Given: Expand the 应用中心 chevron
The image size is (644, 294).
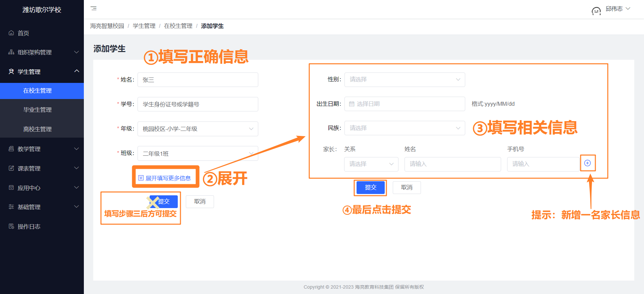Looking at the screenshot, I should (76, 187).
